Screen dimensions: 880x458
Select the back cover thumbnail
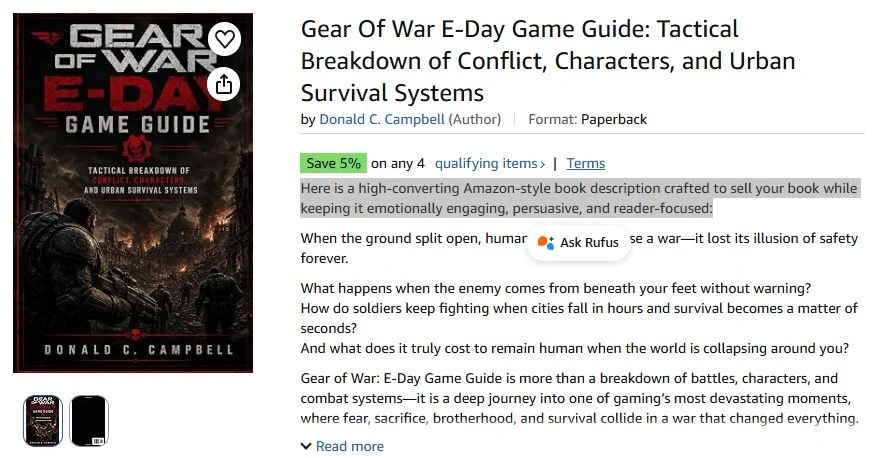tap(89, 421)
